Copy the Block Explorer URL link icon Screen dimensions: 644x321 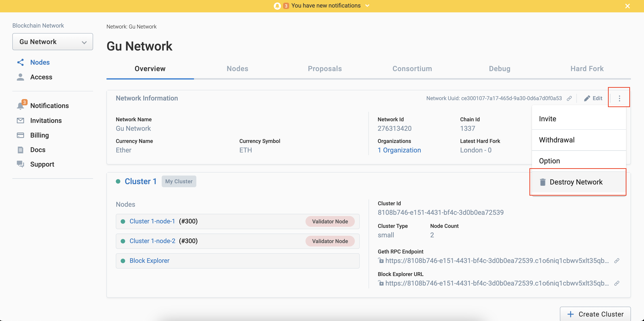(617, 283)
